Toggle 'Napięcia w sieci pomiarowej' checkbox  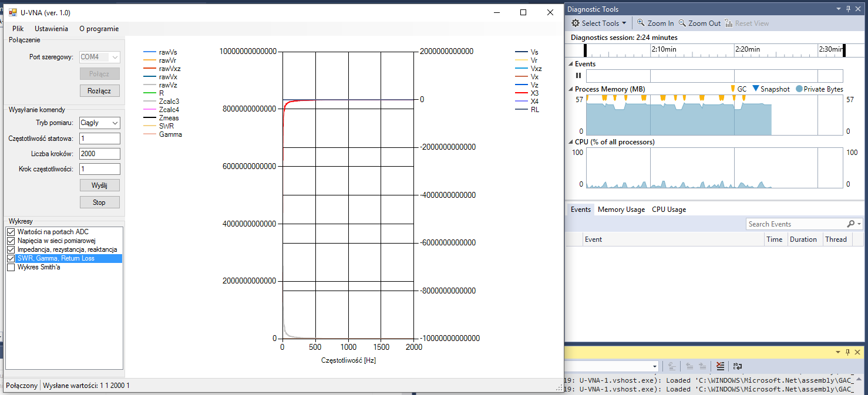click(11, 241)
